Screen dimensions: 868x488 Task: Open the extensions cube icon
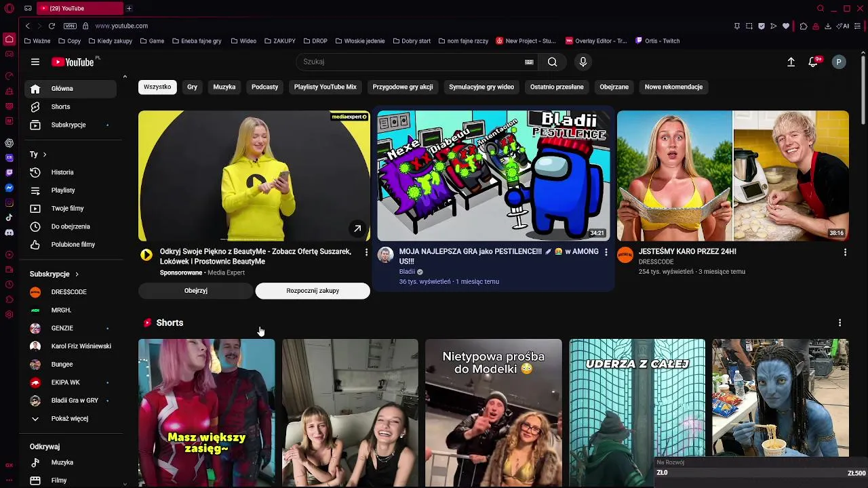804,26
